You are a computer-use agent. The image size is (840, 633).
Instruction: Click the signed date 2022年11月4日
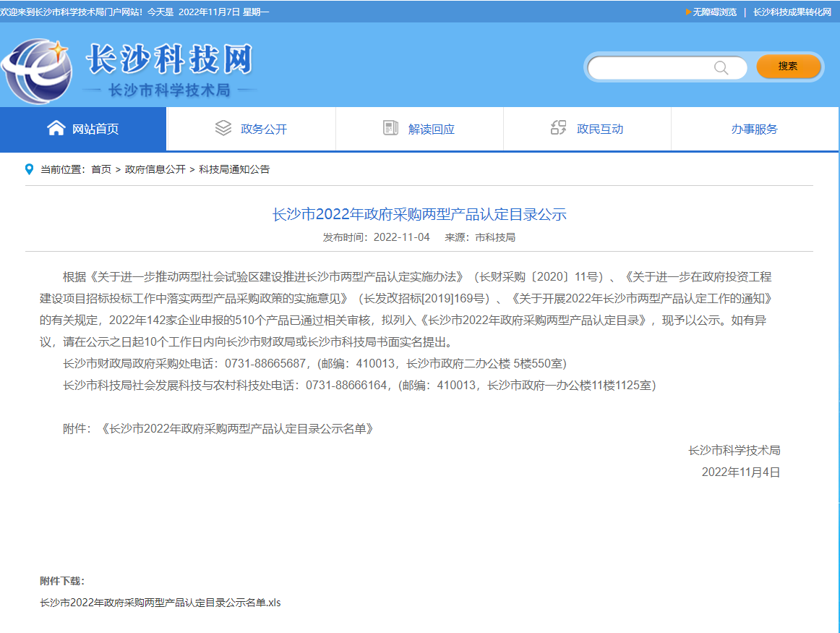(x=741, y=472)
